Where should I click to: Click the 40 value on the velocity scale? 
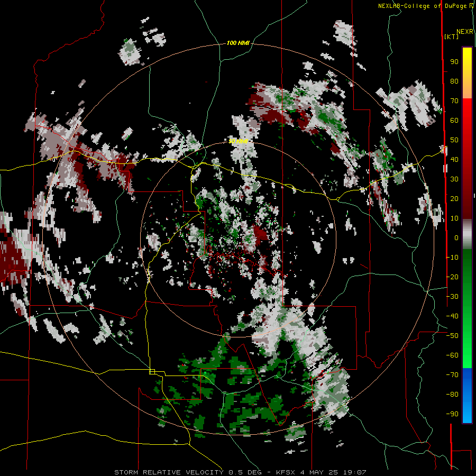click(x=454, y=159)
